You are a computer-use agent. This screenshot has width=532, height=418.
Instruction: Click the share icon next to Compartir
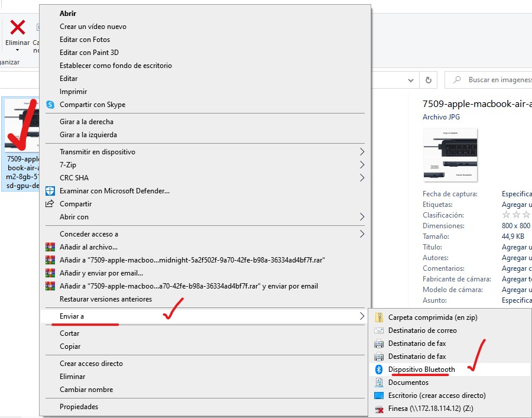point(50,203)
